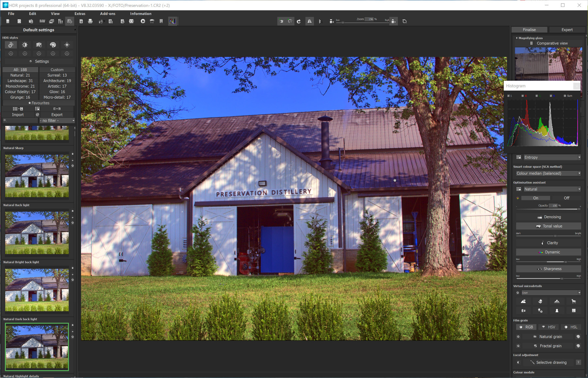Screen dimensions: 588x378
Task: Expand the Favourites section
Action: 39,103
